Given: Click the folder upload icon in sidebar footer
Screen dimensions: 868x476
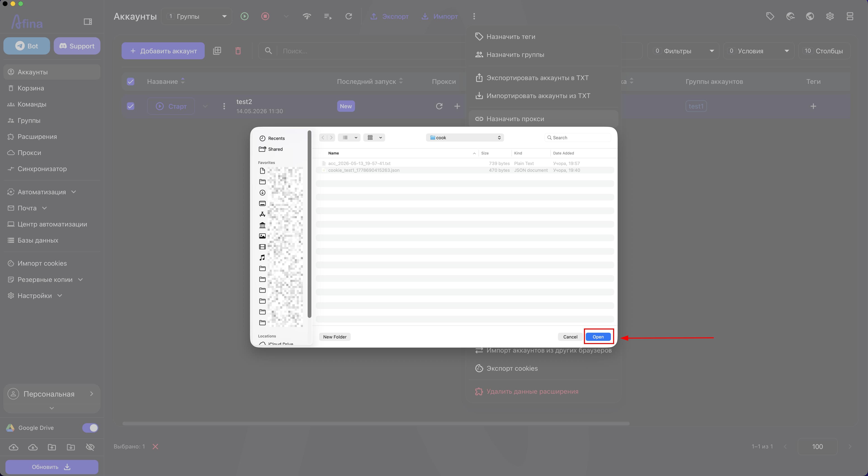Looking at the screenshot, I should point(52,447).
